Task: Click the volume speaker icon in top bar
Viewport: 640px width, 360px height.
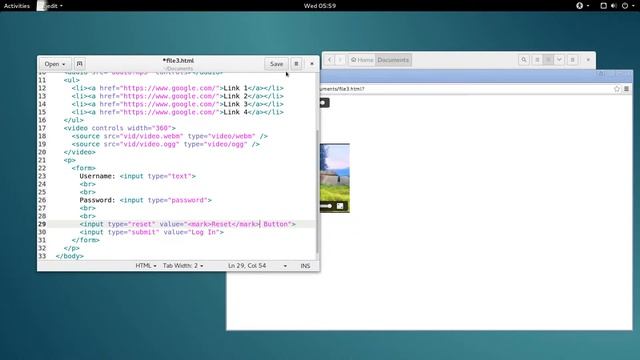Action: (x=613, y=6)
